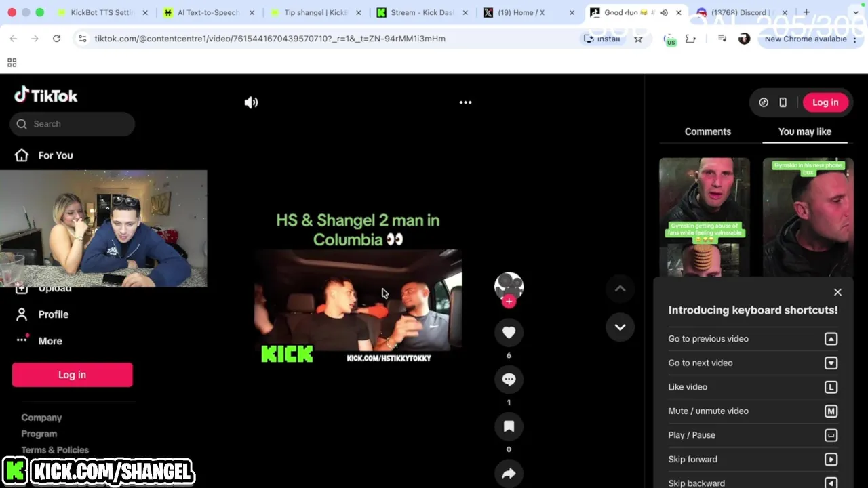Follow creator with the red plus badge
Screen dimensions: 868x488
tap(509, 302)
